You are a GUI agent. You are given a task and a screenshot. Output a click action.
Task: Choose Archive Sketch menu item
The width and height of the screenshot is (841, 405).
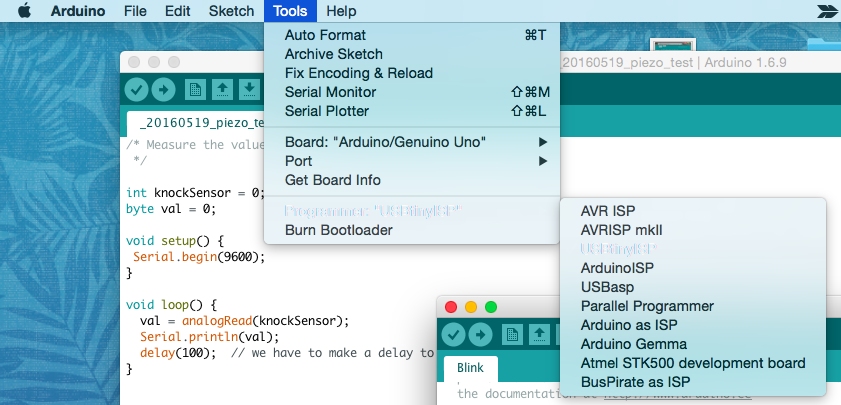[x=411, y=54]
